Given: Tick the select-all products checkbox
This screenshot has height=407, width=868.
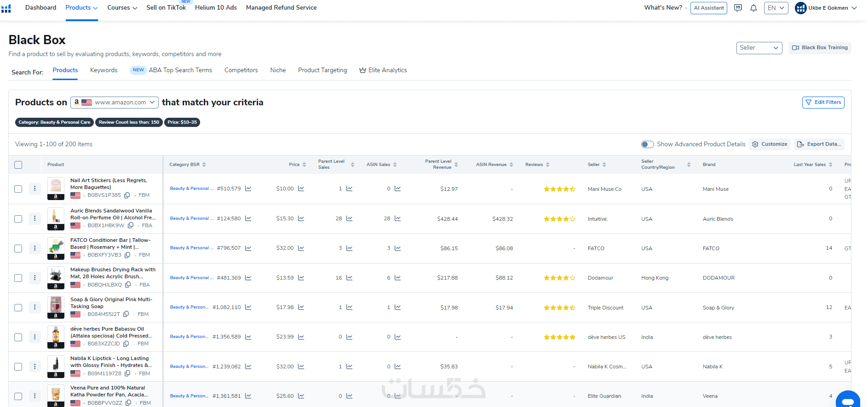Looking at the screenshot, I should click(18, 165).
